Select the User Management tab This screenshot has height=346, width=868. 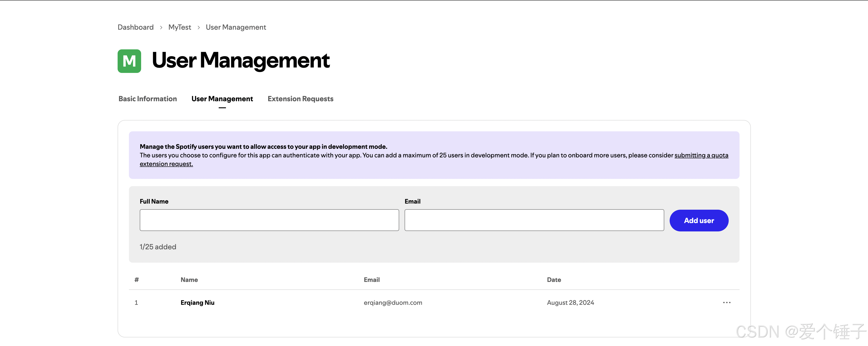pyautogui.click(x=222, y=99)
